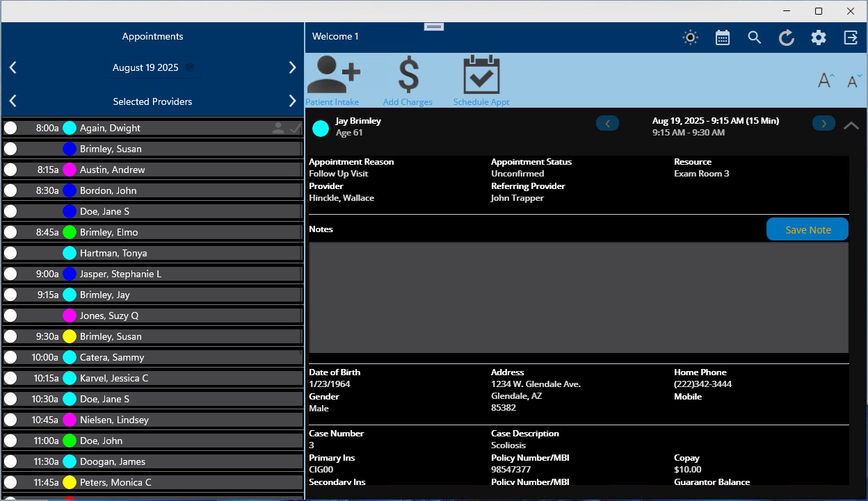Collapse the appointment details with the up chevron

click(x=851, y=126)
